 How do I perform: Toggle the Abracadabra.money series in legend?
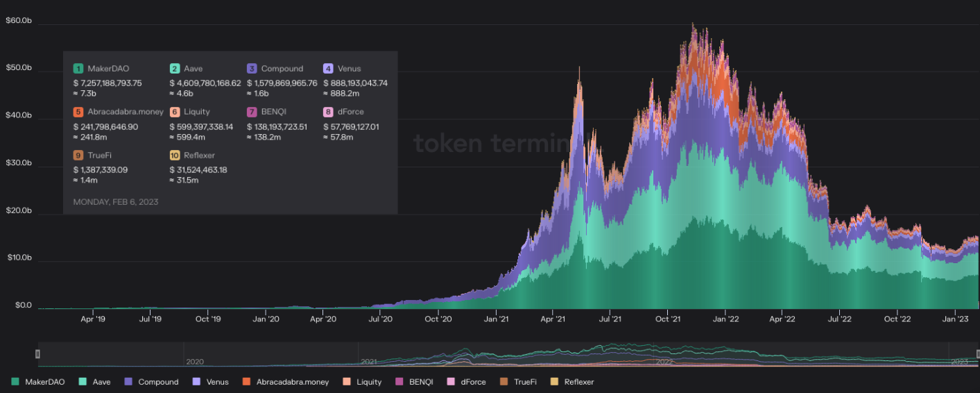tap(286, 382)
